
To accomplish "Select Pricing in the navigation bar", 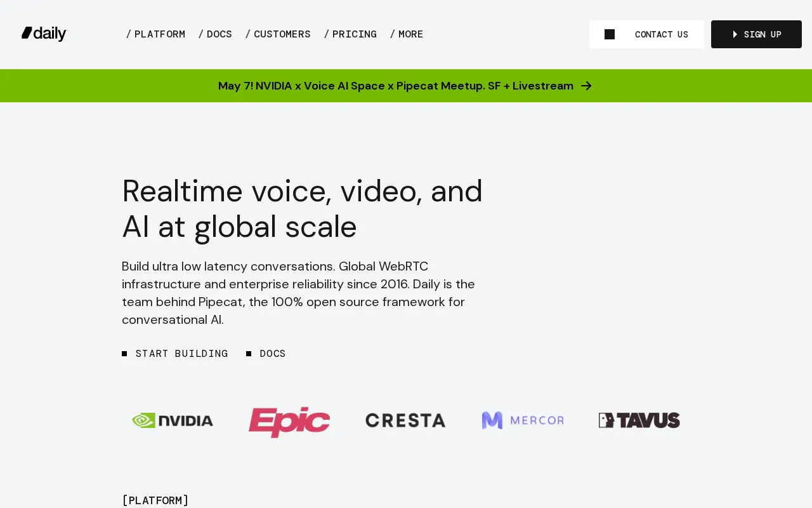I will point(350,34).
